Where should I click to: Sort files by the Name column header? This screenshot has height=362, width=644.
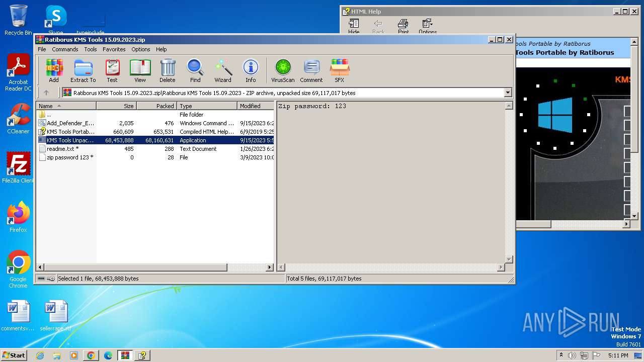click(66, 106)
